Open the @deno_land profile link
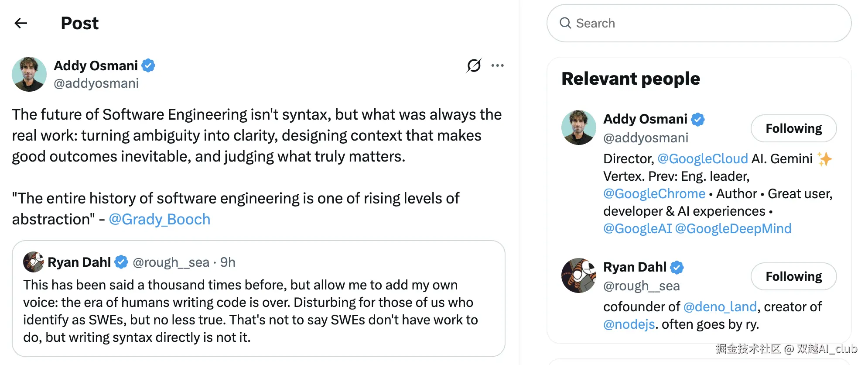Viewport: 868px width, 365px height. (720, 307)
